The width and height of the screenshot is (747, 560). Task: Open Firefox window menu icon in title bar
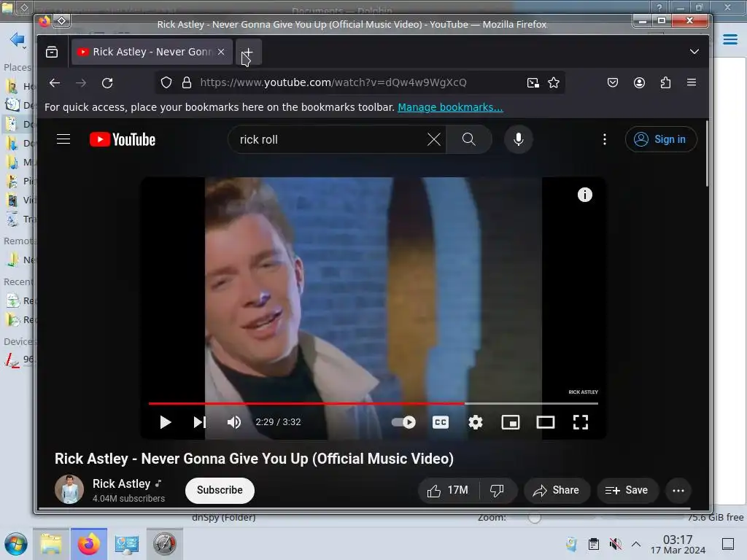[62, 20]
